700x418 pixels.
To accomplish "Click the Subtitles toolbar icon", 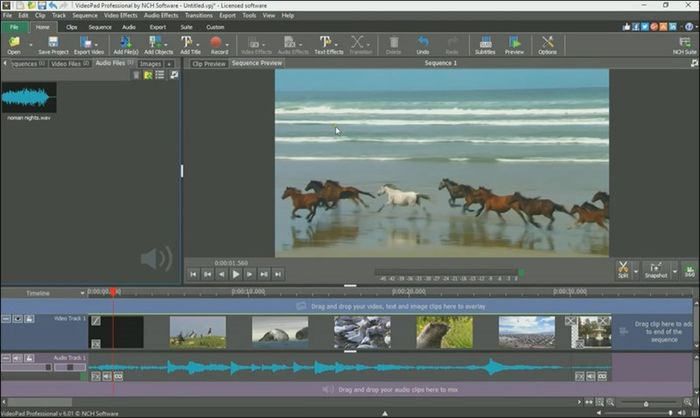I will coord(485,44).
